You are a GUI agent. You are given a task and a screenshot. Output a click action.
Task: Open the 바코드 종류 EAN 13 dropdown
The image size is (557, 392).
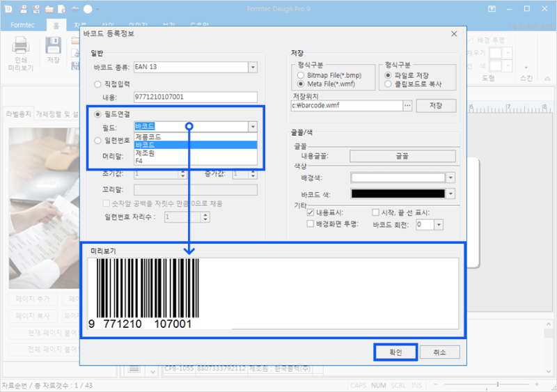point(253,67)
